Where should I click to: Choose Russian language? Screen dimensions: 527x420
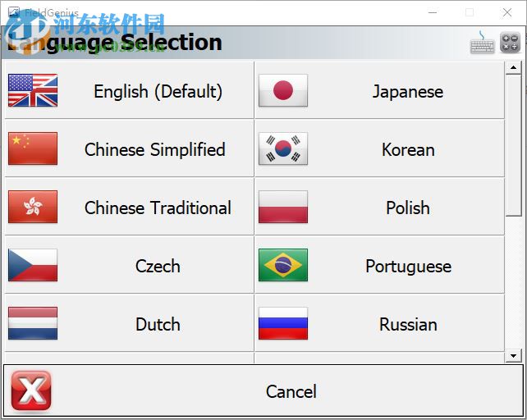coord(380,323)
